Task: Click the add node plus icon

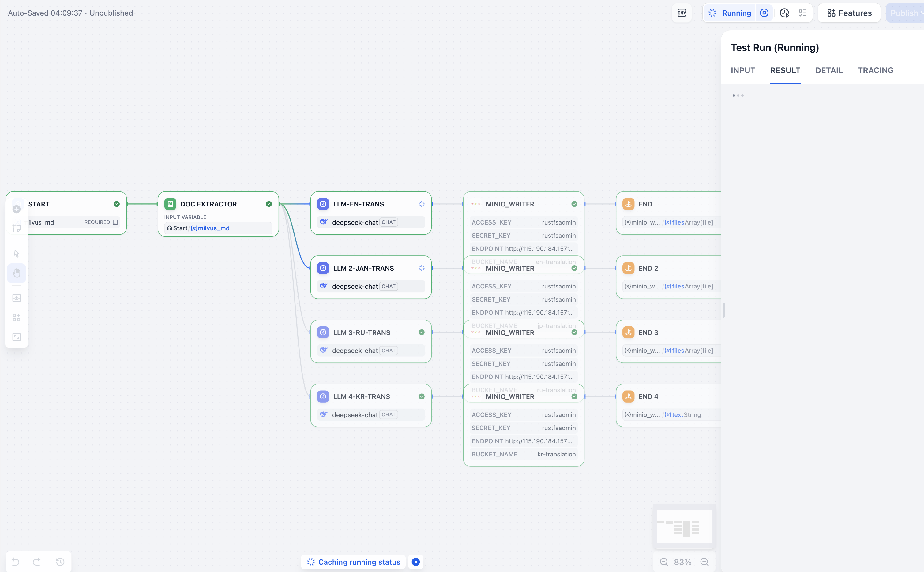Action: point(16,209)
